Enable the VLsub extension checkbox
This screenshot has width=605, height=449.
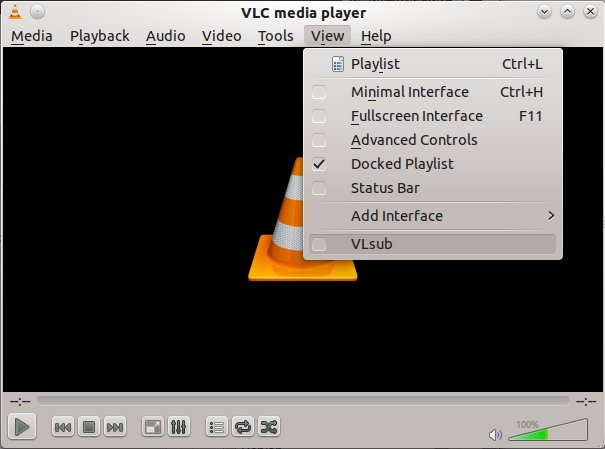pos(319,244)
